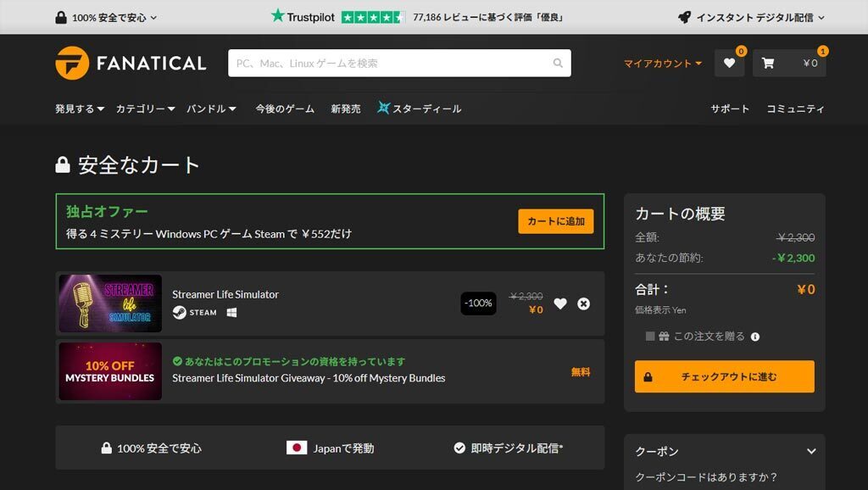868x490 pixels.
Task: Click the gift order info icon
Action: (755, 337)
